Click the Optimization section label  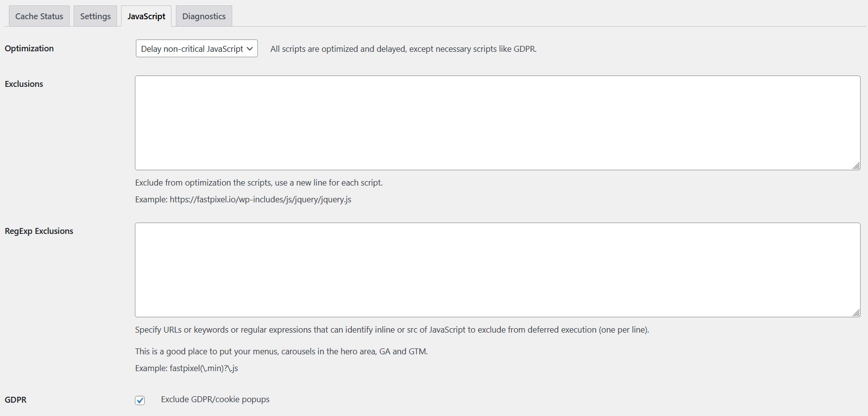(29, 48)
